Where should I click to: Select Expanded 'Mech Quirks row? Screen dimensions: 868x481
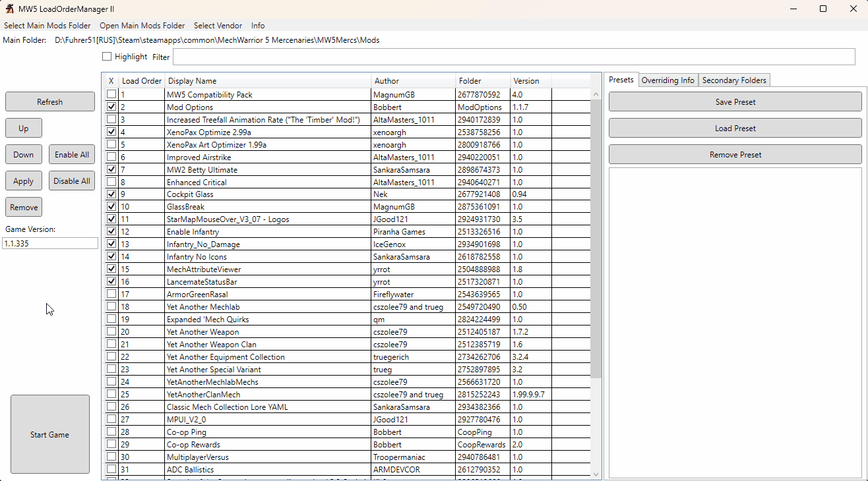point(208,320)
